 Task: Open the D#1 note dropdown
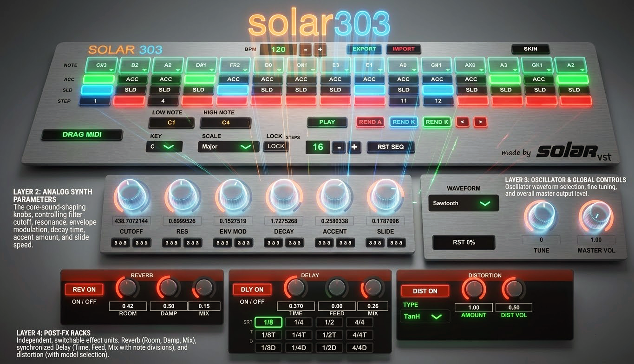(x=201, y=65)
